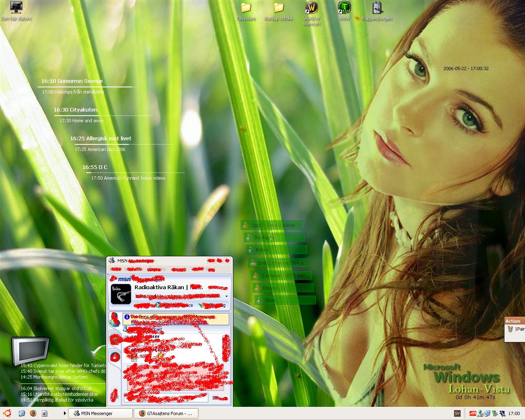Switch to GTAsajtens Forum taskbar button
Screen dimensions: 525x420
click(x=166, y=413)
